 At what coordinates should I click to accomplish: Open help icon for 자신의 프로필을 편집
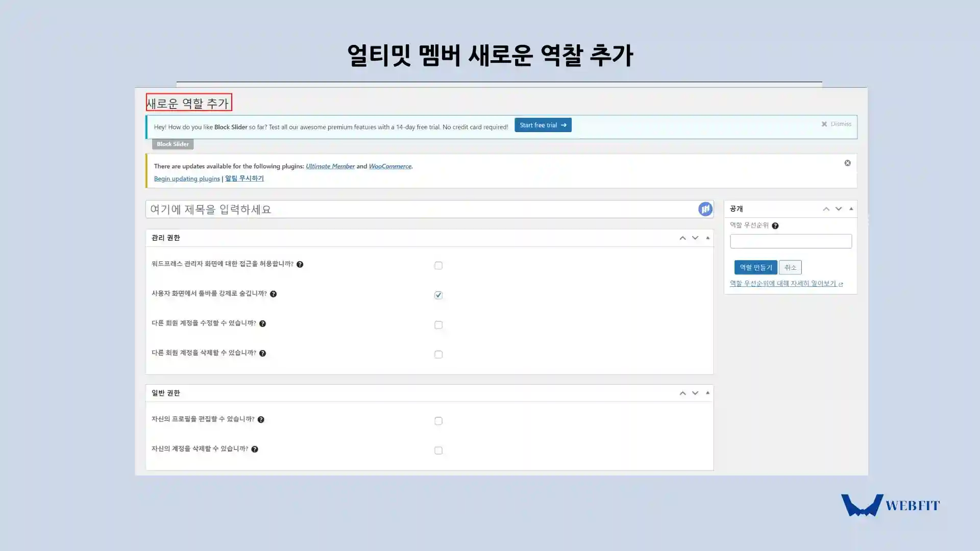261,419
